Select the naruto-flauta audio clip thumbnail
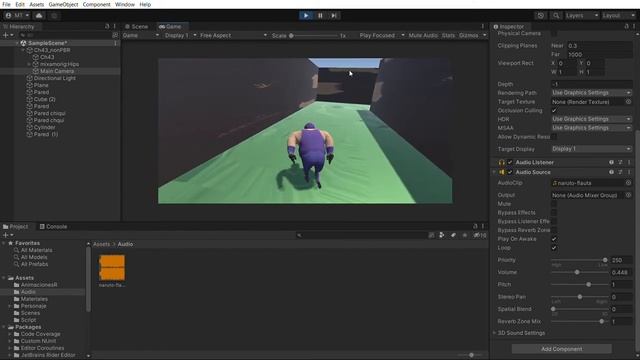640x360 pixels. (112, 268)
